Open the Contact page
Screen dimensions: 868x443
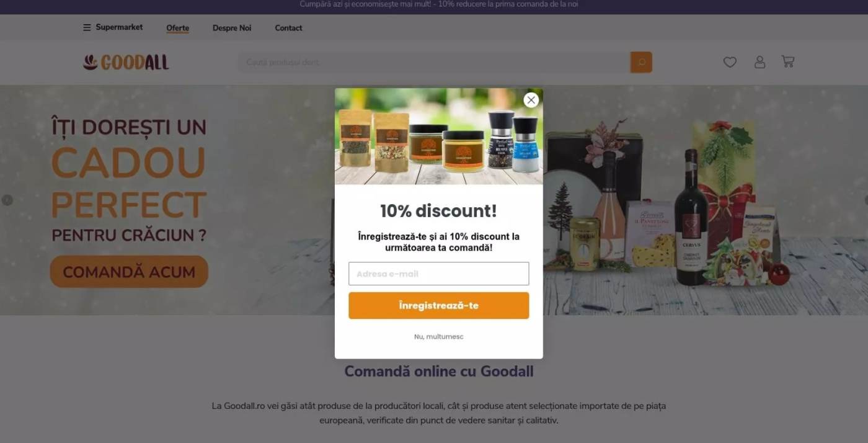pos(288,28)
